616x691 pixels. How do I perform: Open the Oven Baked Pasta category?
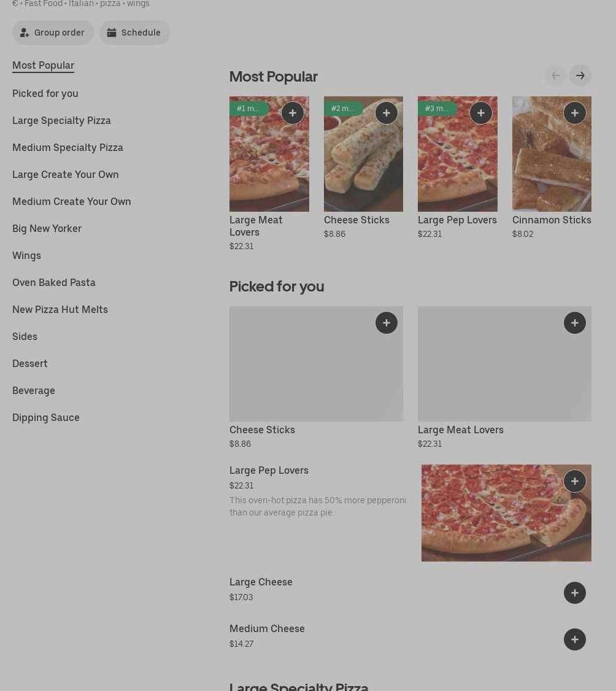point(54,282)
